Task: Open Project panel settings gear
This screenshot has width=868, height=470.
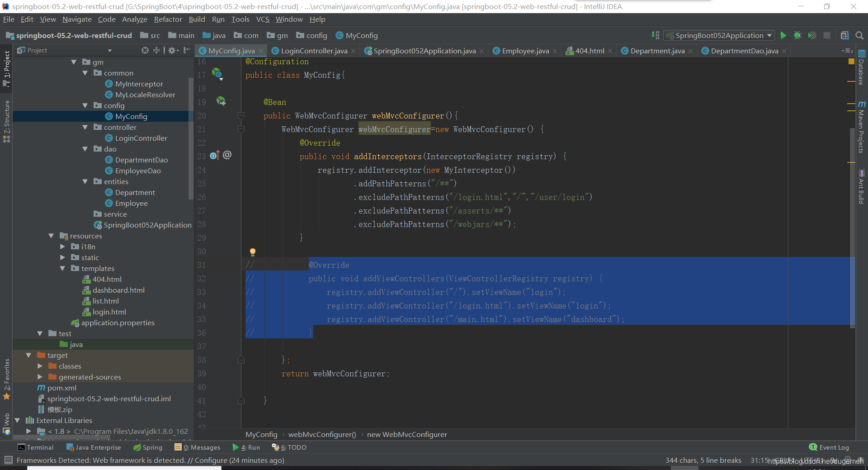Action: click(173, 50)
